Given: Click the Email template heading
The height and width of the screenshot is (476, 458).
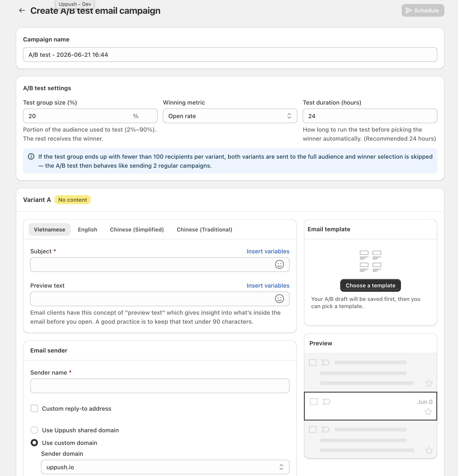Looking at the screenshot, I should 329,229.
